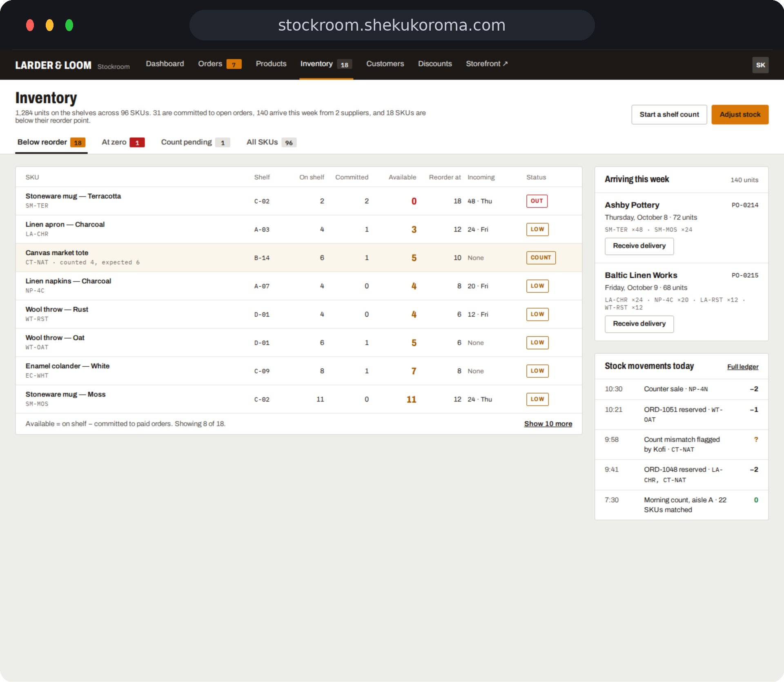Click the Adjust stock button

(x=740, y=115)
